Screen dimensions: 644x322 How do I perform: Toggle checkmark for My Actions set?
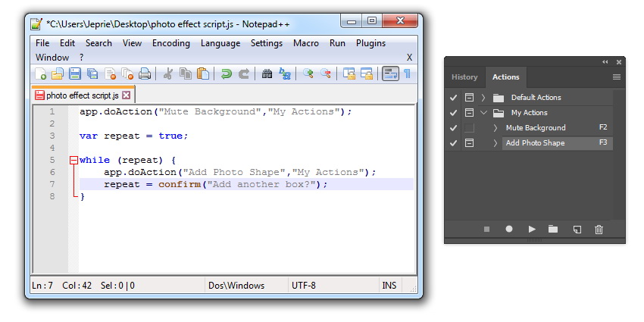[453, 113]
